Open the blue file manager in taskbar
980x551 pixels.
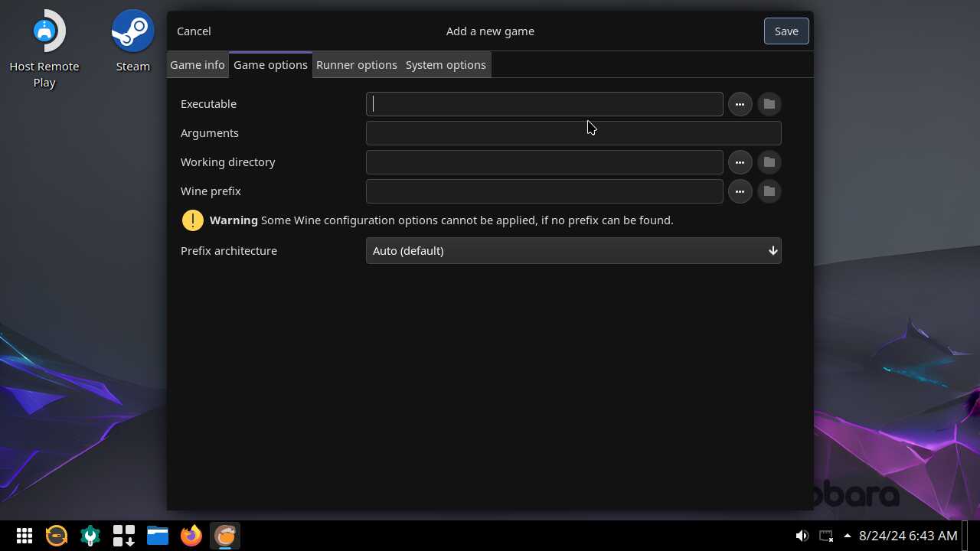(158, 536)
